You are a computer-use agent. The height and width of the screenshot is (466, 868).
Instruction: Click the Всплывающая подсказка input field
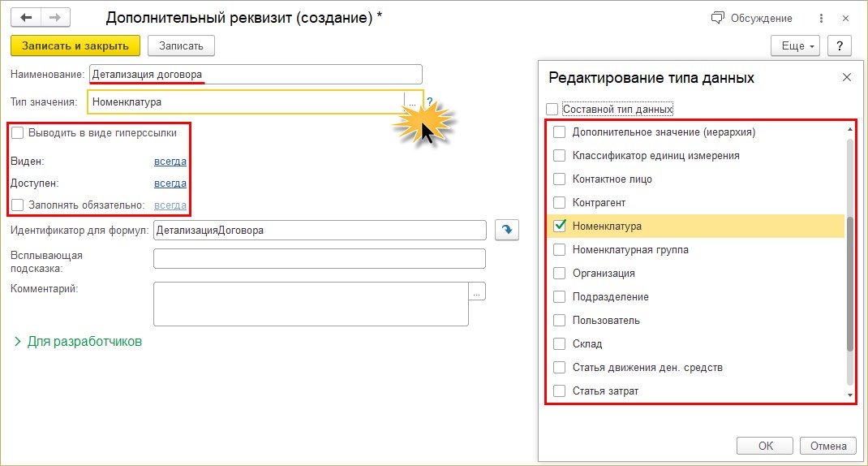click(x=319, y=258)
